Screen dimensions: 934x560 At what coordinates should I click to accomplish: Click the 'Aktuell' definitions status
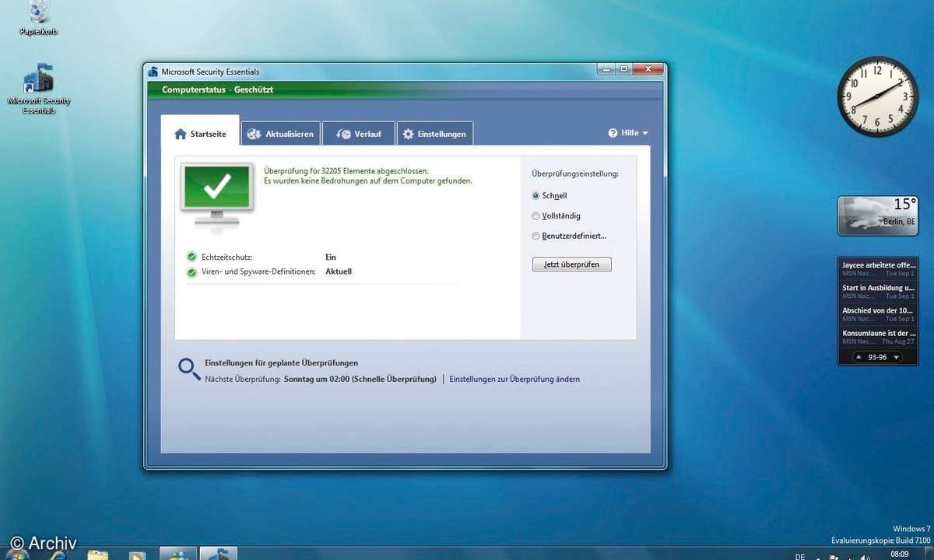click(339, 272)
